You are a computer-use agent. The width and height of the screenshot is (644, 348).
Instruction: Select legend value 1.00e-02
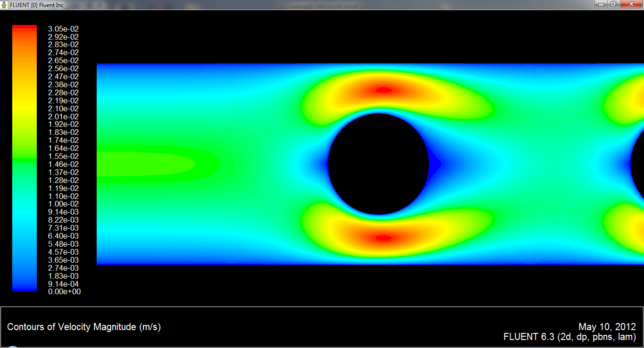coord(64,204)
